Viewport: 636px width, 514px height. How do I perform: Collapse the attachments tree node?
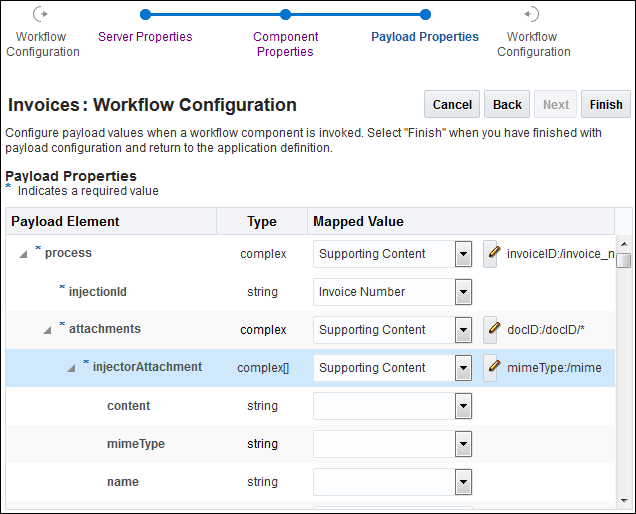click(x=47, y=330)
